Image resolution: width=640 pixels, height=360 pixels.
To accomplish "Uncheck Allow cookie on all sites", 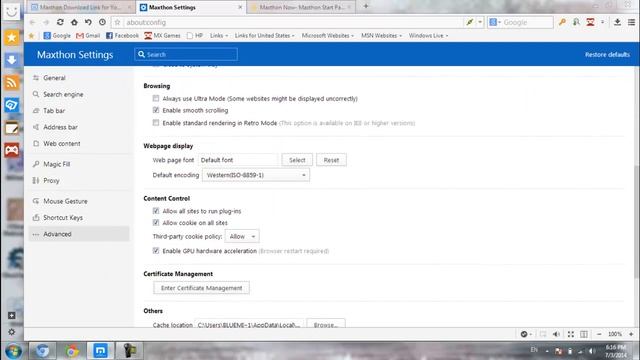I will (x=156, y=223).
